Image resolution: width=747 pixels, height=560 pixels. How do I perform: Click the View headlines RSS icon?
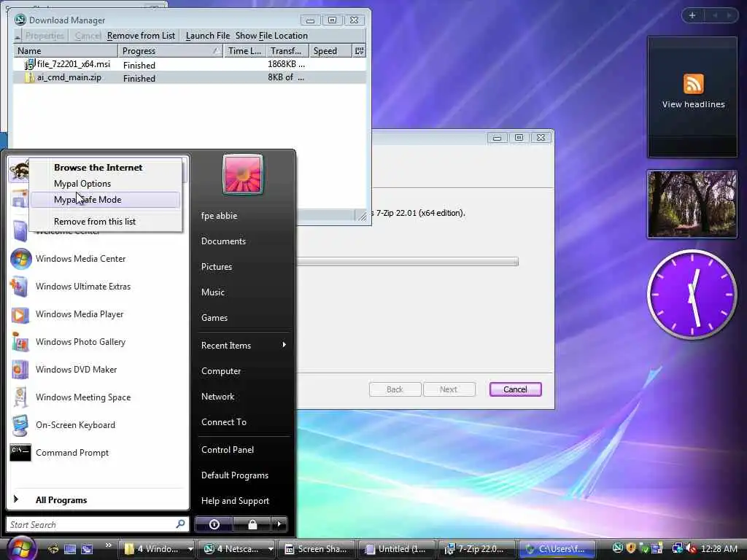click(x=693, y=85)
